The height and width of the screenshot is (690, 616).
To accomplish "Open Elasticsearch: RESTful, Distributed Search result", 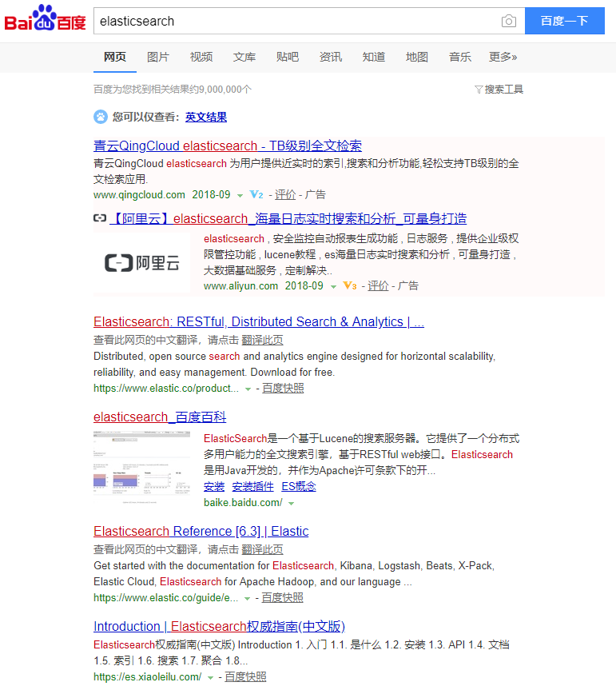I will 259,321.
